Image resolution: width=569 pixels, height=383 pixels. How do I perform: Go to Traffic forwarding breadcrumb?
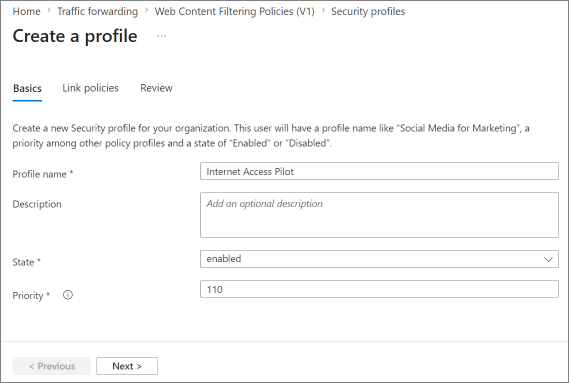click(x=97, y=12)
